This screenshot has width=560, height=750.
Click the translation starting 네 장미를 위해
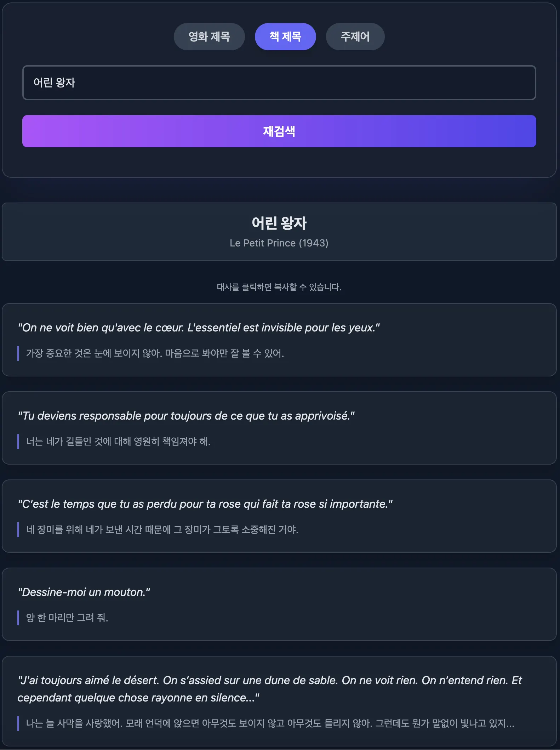point(162,529)
